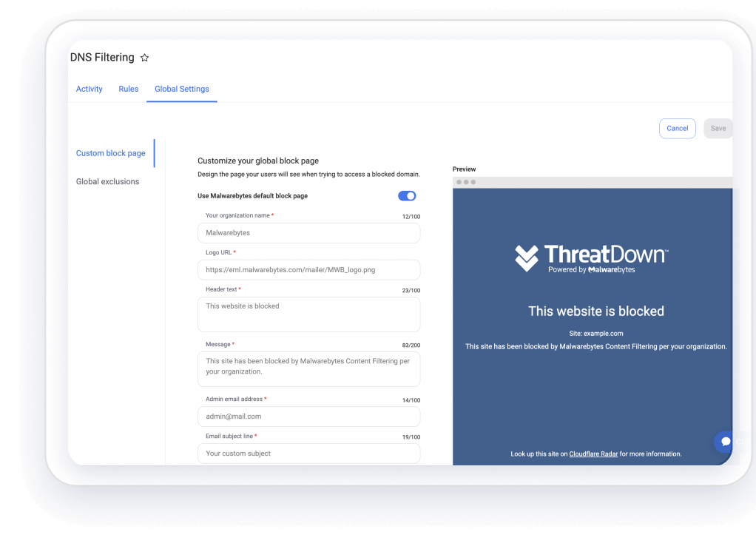Image resolution: width=756 pixels, height=546 pixels.
Task: Click into the Logo URL field
Action: (x=309, y=269)
